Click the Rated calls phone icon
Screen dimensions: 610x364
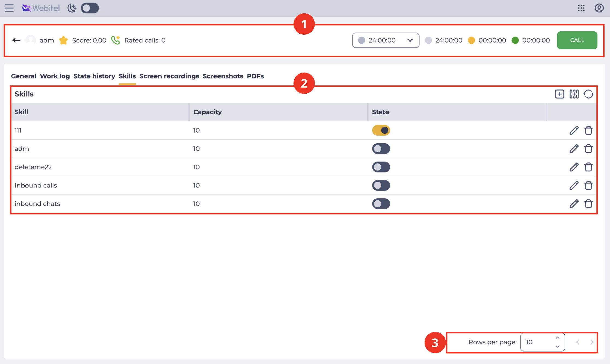tap(116, 40)
